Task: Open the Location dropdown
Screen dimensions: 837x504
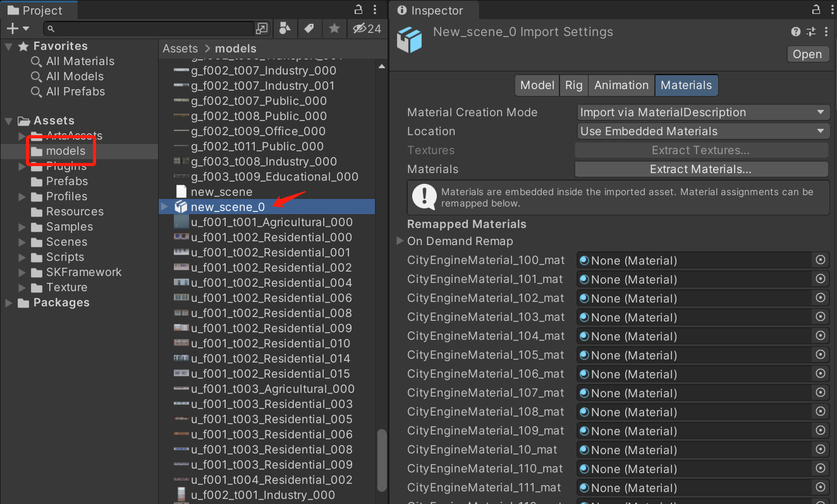Action: pyautogui.click(x=702, y=131)
